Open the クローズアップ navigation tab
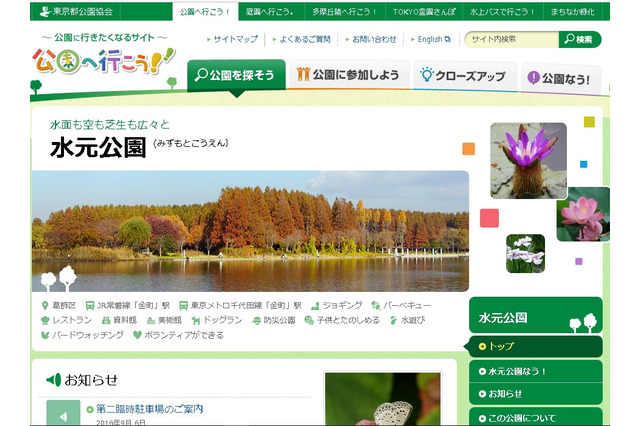Image resolution: width=640 pixels, height=426 pixels. pyautogui.click(x=464, y=75)
